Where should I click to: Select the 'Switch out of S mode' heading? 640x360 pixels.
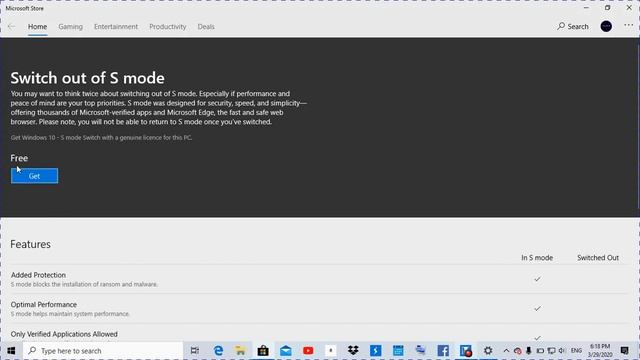(87, 78)
